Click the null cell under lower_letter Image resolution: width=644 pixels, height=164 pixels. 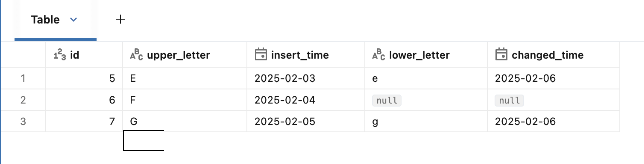coord(387,100)
